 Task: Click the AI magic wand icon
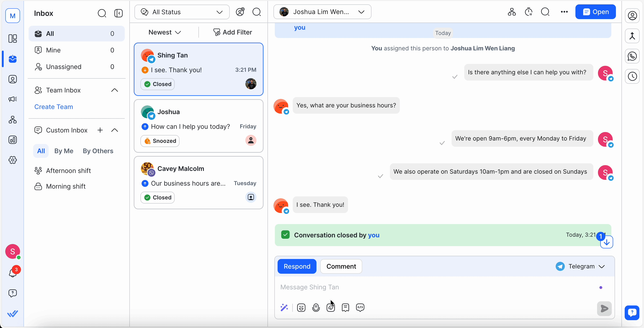tap(284, 308)
